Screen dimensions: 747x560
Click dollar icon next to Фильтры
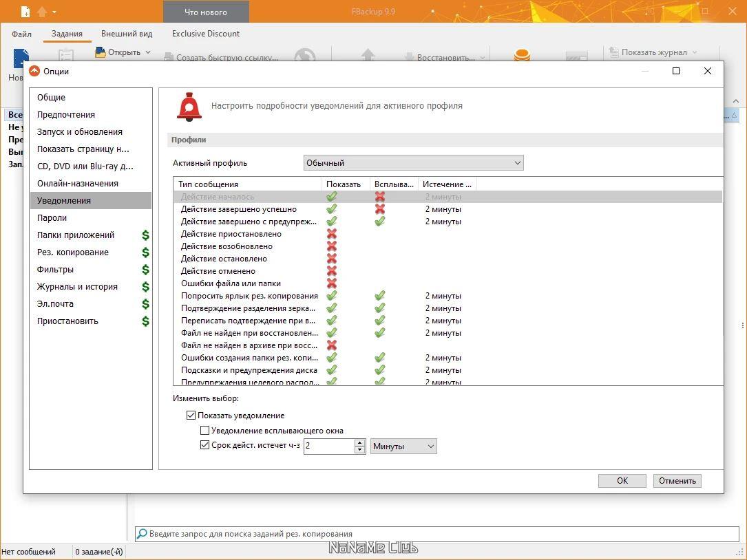146,270
